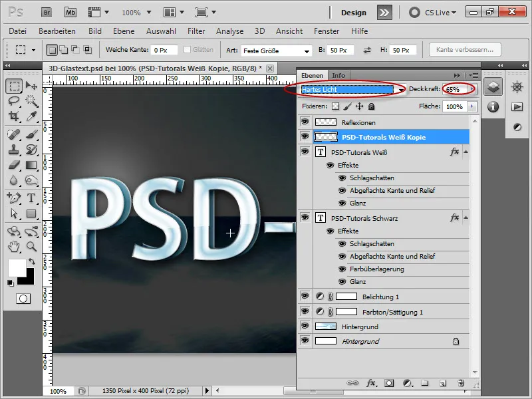The width and height of the screenshot is (532, 399).
Task: Select the Crop tool
Action: [x=14, y=116]
